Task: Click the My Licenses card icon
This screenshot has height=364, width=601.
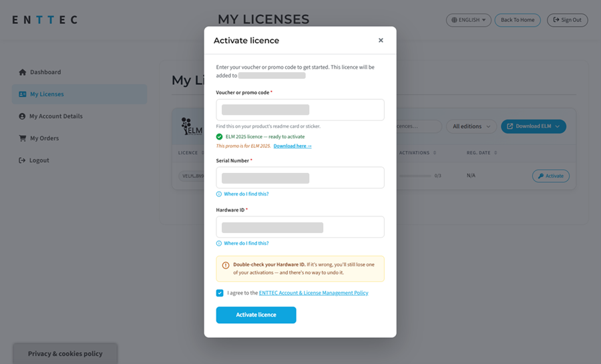Action: [x=23, y=94]
